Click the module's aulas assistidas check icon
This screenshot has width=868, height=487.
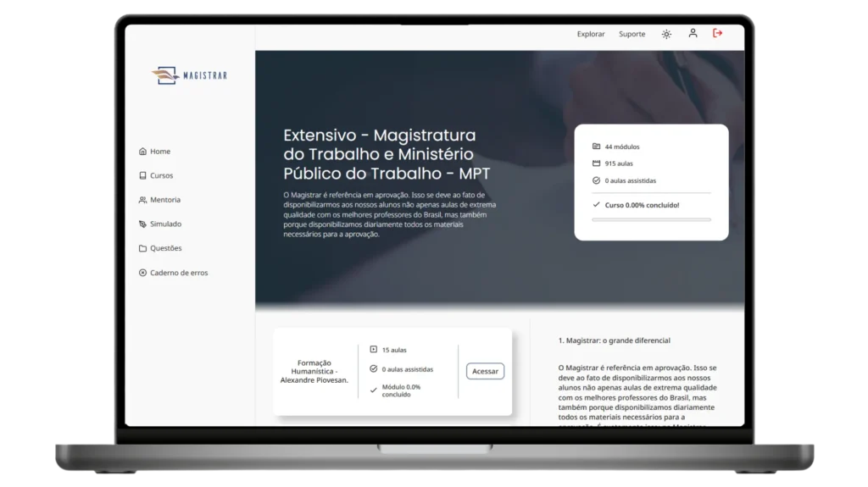pos(374,368)
